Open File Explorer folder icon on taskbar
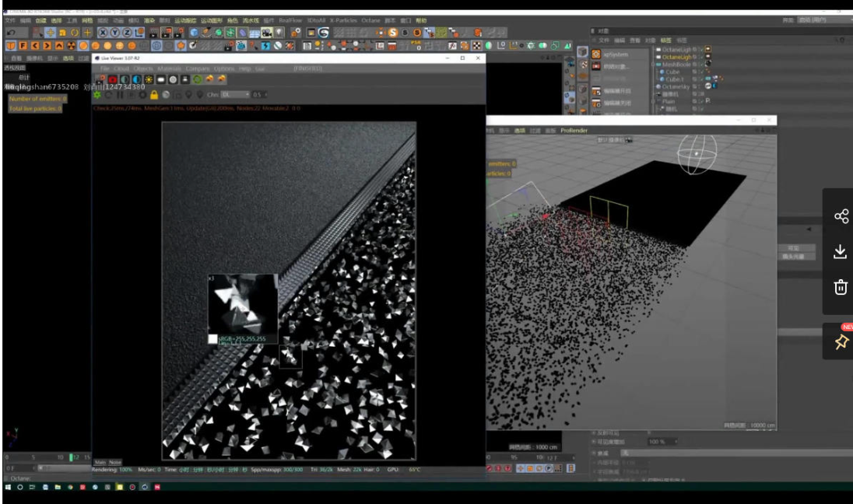Image resolution: width=853 pixels, height=504 pixels. click(58, 487)
